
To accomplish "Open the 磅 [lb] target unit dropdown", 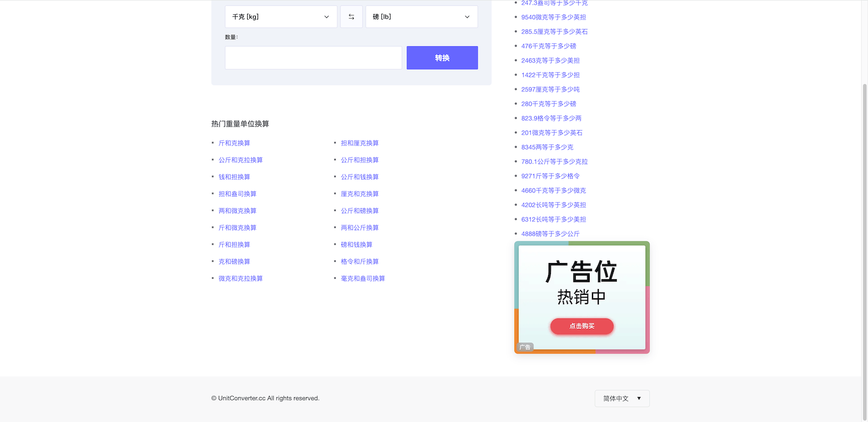I will [421, 17].
